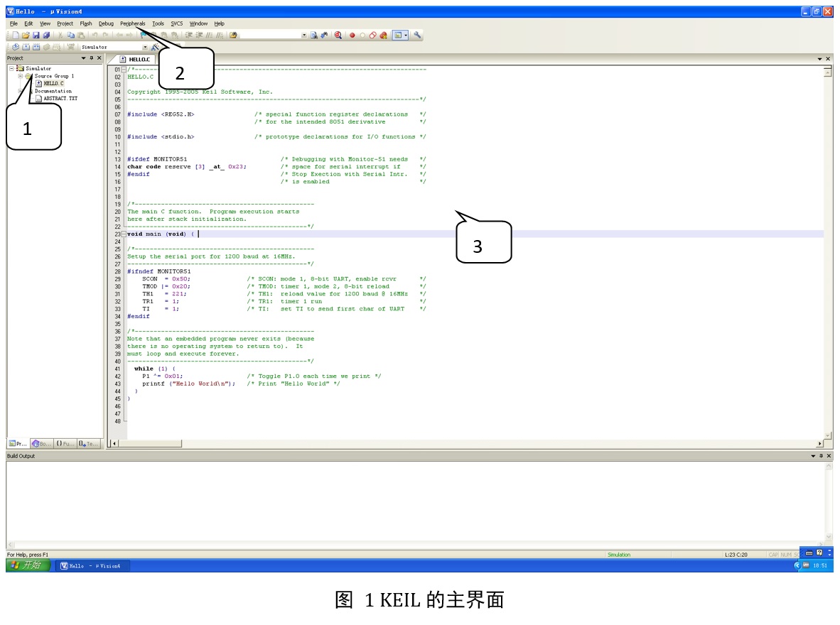Unindent the selected lines icon
The image size is (840, 625).
click(x=199, y=36)
